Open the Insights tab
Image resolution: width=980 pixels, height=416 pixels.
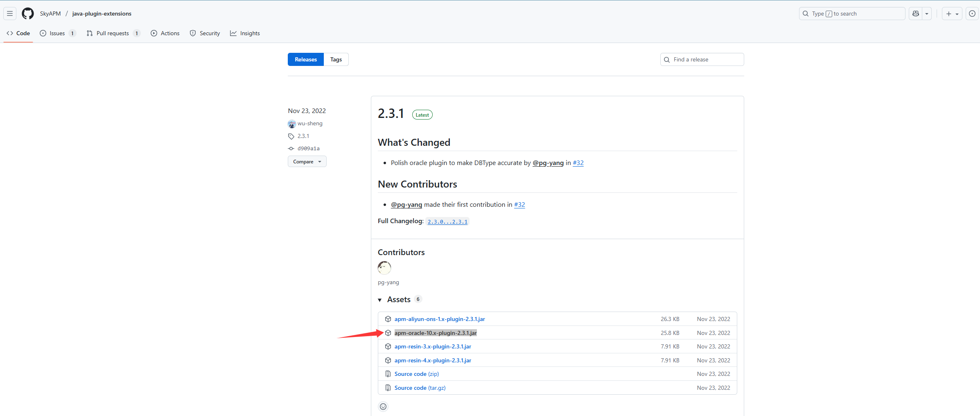245,33
